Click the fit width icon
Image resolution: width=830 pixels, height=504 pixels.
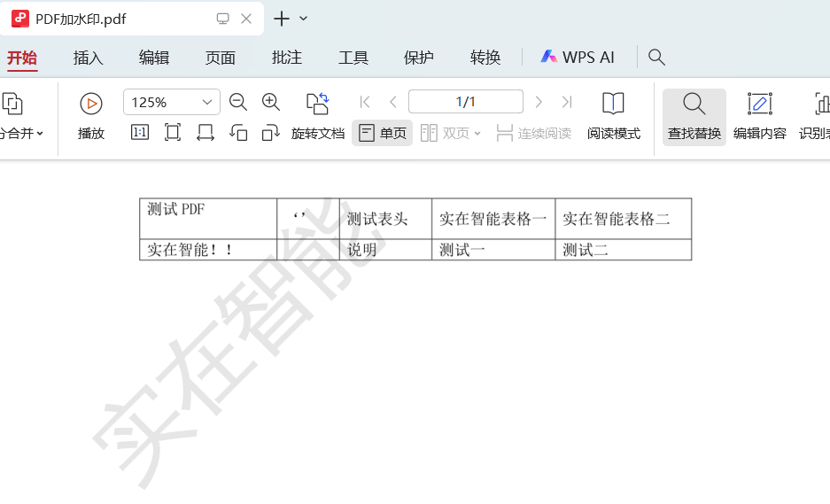[x=206, y=133]
